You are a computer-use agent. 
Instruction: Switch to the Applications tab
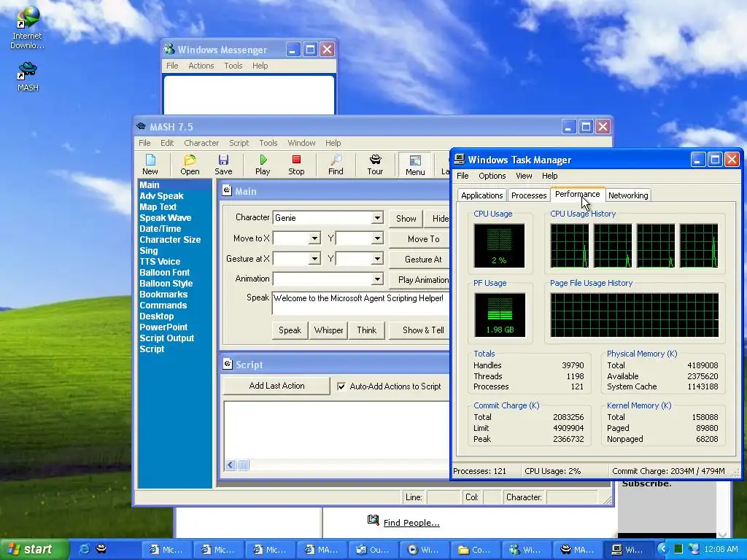[x=481, y=195]
